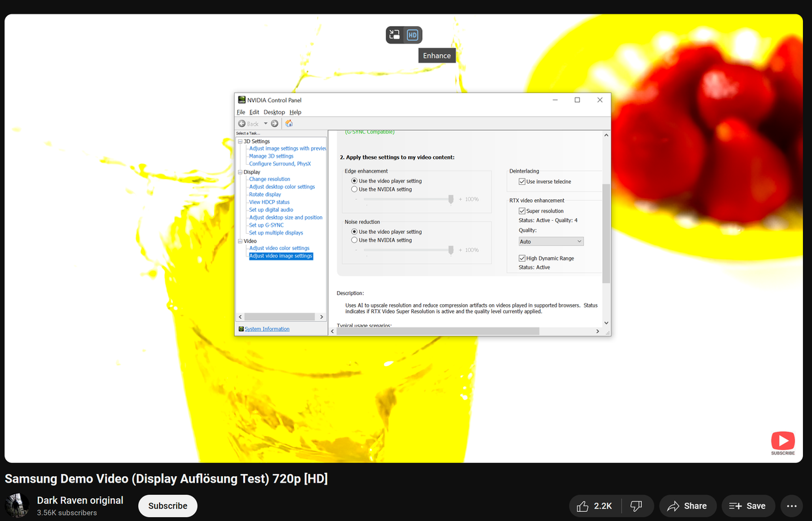
Task: Click the picture-in-picture back-to-tab icon
Action: point(394,35)
